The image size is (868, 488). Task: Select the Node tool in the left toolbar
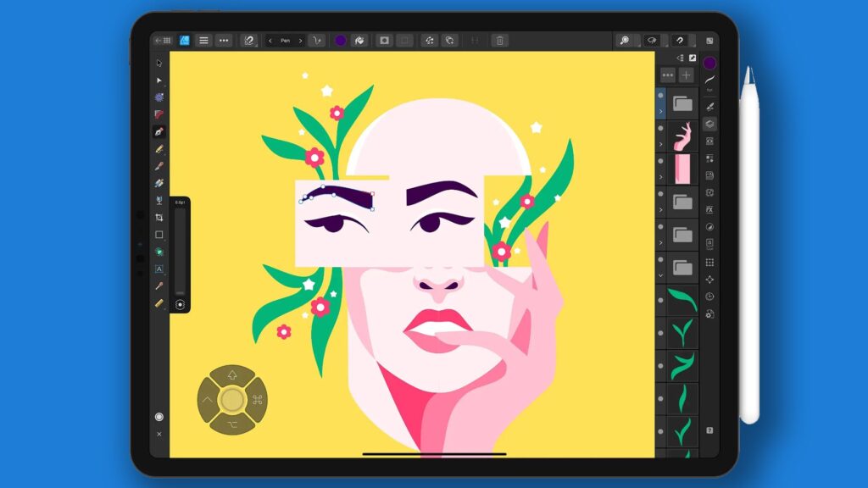(159, 80)
